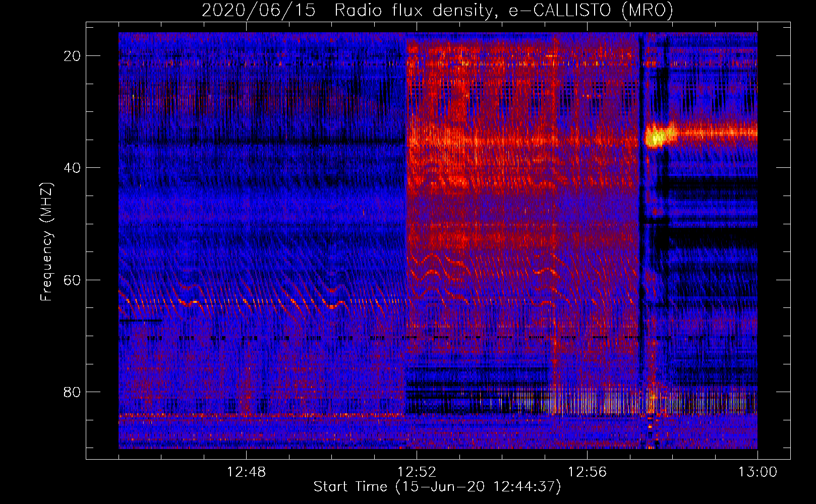Click the "Frequency (MHZ)" y-axis label
This screenshot has height=504, width=816.
pyautogui.click(x=46, y=242)
